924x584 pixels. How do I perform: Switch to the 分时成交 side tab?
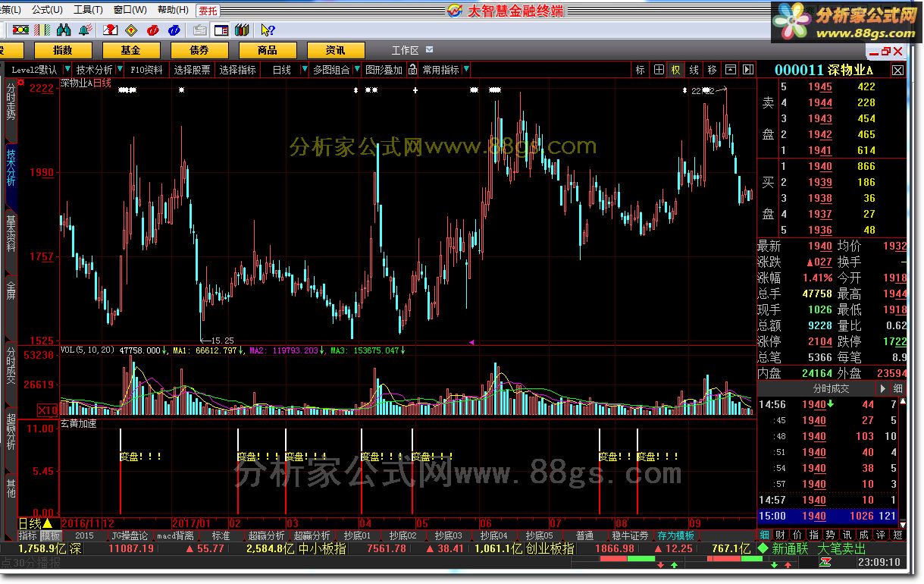point(11,366)
